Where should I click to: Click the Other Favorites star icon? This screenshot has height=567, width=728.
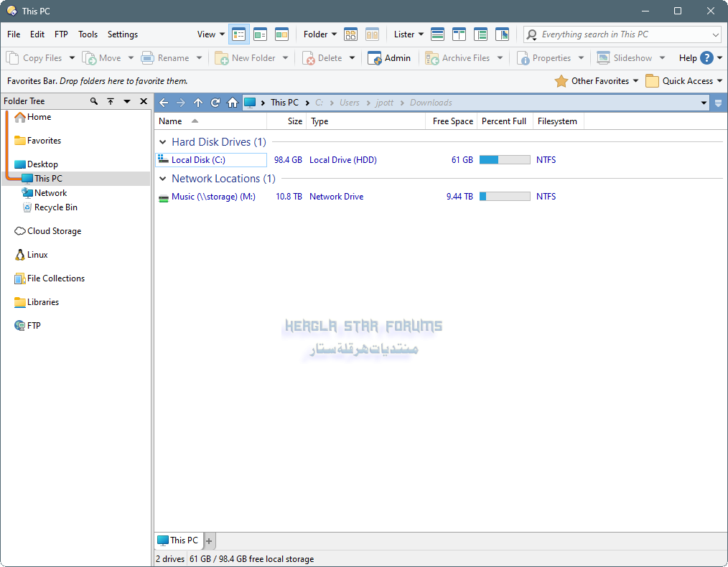click(x=561, y=81)
